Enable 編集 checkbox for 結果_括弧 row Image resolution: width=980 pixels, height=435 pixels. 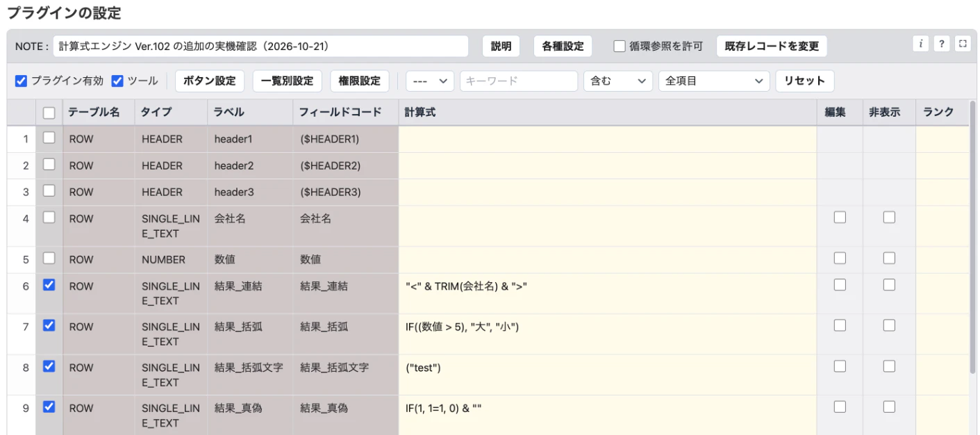coord(840,325)
